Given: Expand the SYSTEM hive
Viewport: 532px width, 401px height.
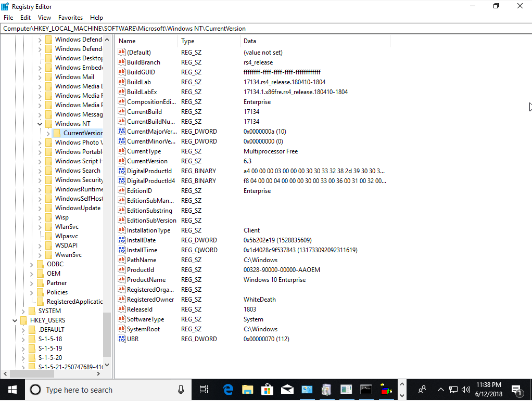Looking at the screenshot, I should pos(23,311).
